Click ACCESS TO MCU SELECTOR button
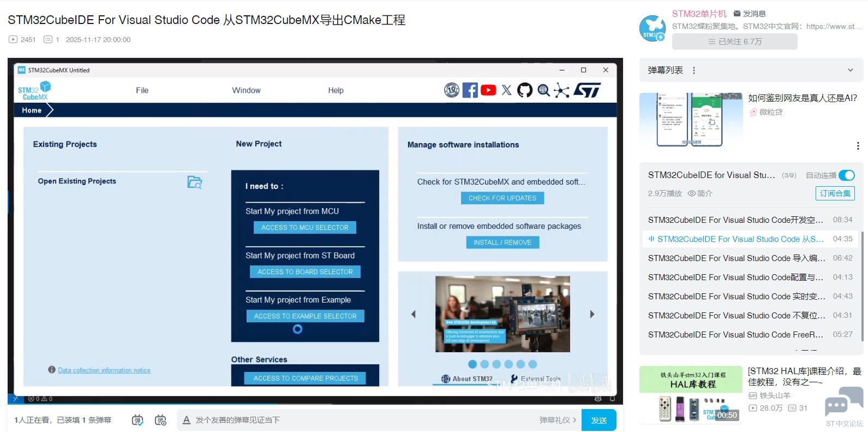This screenshot has width=868, height=432. click(x=305, y=228)
